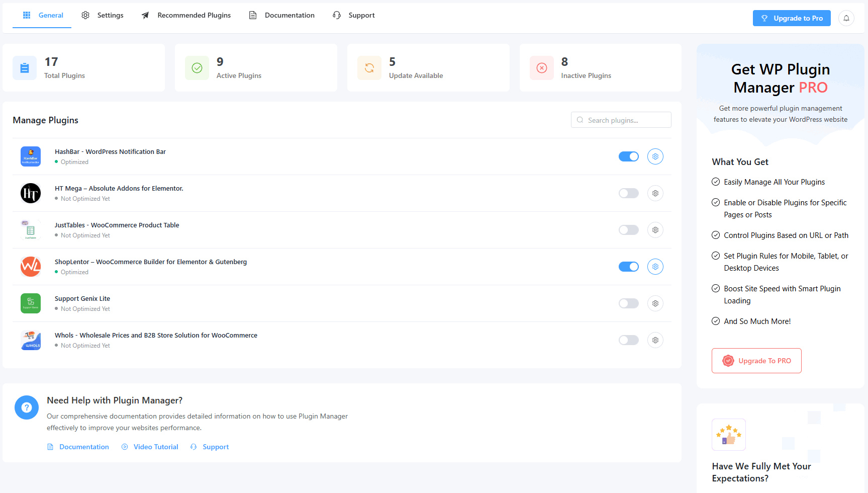This screenshot has width=868, height=493.
Task: Open settings gear for Whols plugin
Action: 655,340
